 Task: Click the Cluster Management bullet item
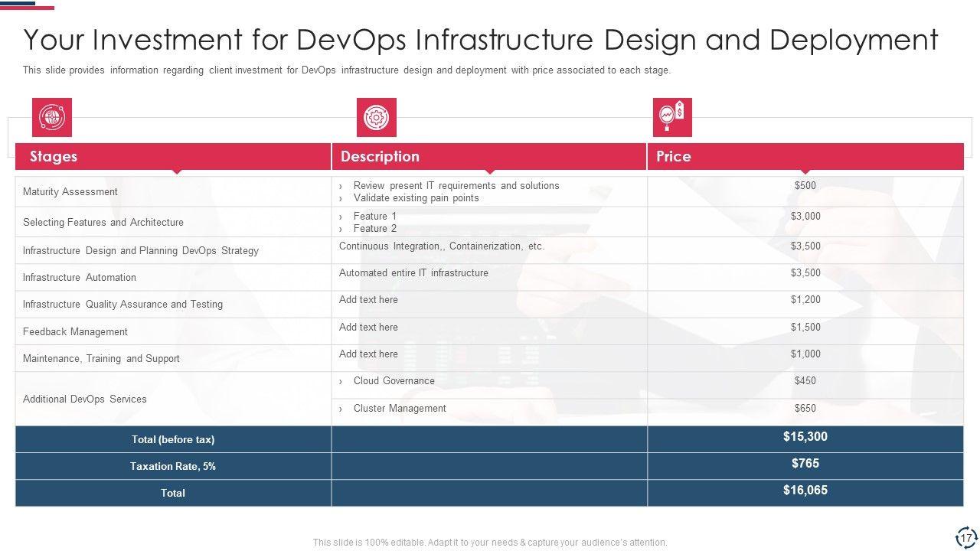pos(399,409)
